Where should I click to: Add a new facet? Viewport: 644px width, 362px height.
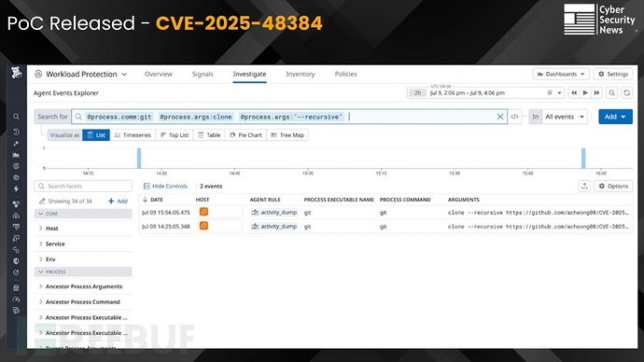pyautogui.click(x=118, y=202)
